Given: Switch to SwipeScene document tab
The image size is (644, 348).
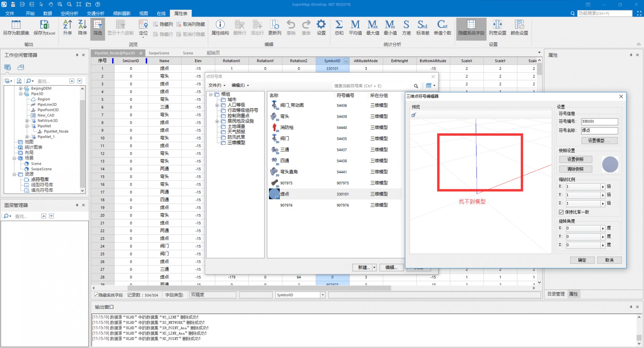Looking at the screenshot, I should [x=159, y=53].
